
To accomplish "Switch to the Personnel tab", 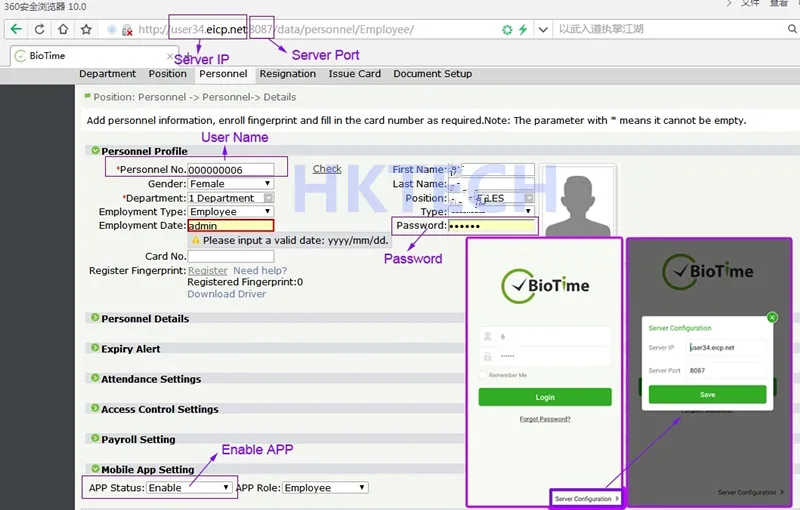I will click(223, 74).
